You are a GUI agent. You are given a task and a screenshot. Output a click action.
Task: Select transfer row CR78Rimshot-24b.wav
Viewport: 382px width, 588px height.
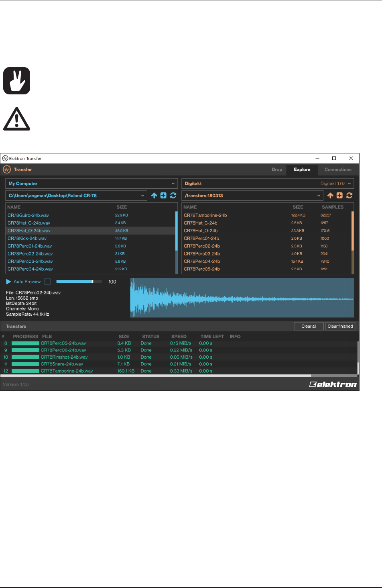179,357
